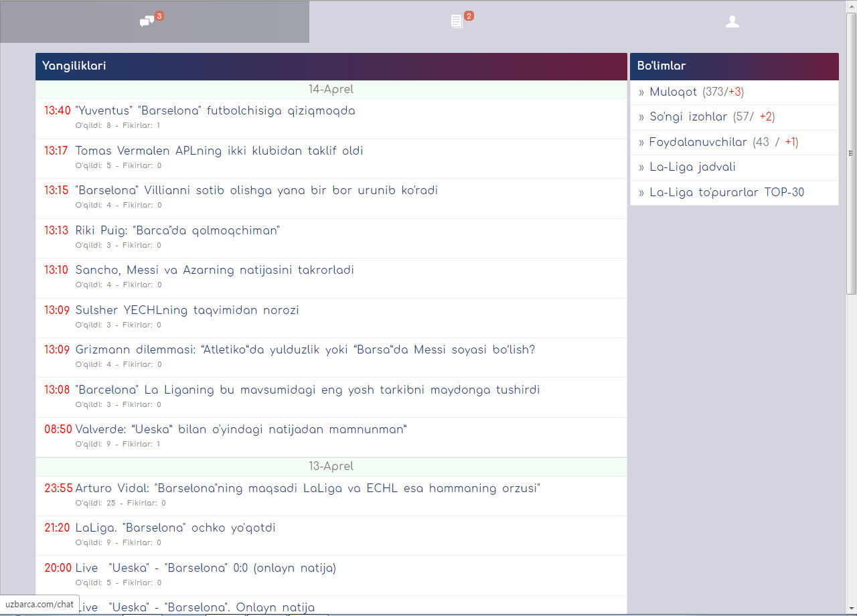The image size is (857, 616).
Task: Read LaLiga Barselona ochko yo'qotdi
Action: click(175, 528)
